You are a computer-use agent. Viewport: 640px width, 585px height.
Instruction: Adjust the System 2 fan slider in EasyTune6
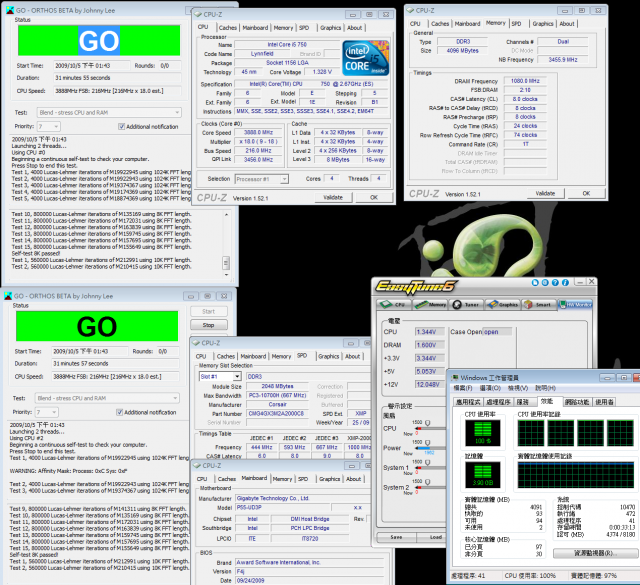click(x=428, y=483)
